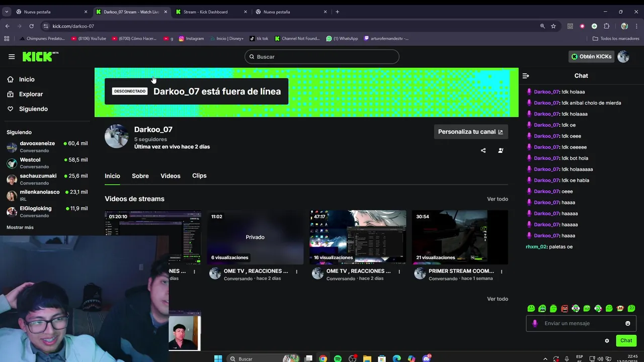Click the PRIMER STREAM COOM... video title
The image size is (644, 362).
[461, 271]
